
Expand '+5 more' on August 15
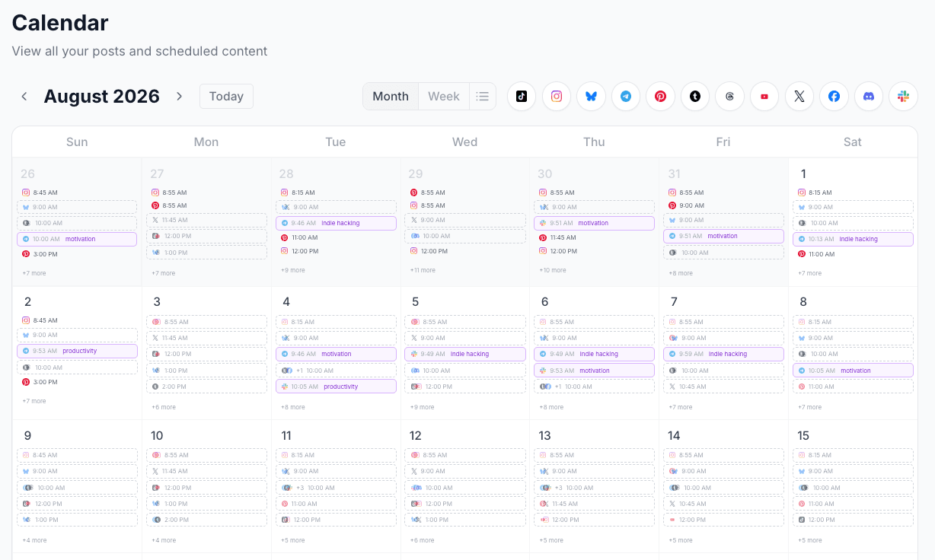click(x=810, y=540)
